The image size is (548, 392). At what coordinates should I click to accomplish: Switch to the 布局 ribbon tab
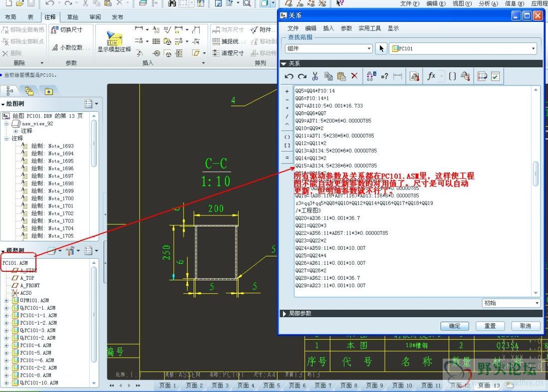pos(10,17)
